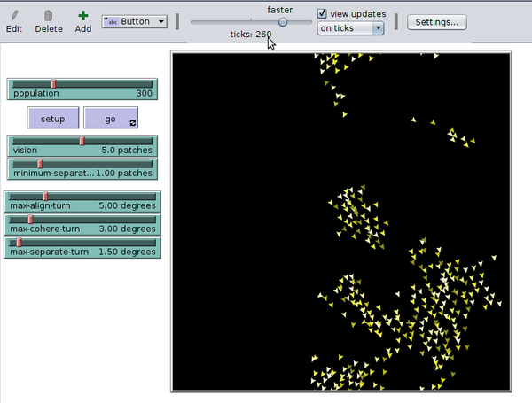Open the on ticks update mode dropdown
Viewport: 532px width, 403px height.
(x=350, y=28)
